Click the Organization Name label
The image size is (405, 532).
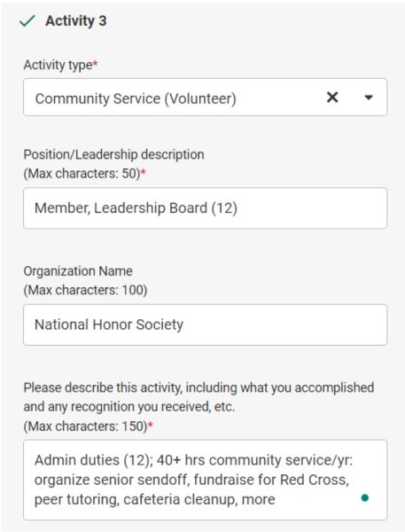tap(78, 271)
